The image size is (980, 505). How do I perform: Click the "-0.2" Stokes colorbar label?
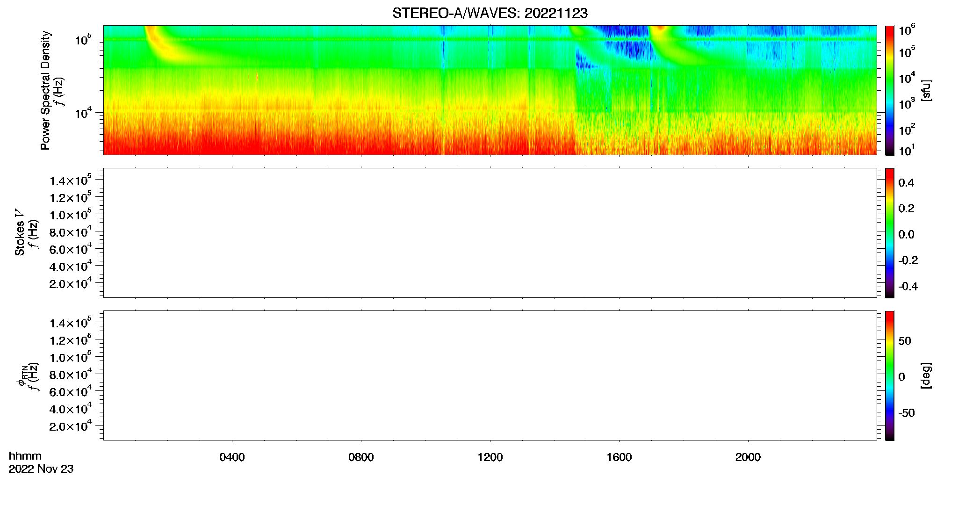pyautogui.click(x=908, y=260)
